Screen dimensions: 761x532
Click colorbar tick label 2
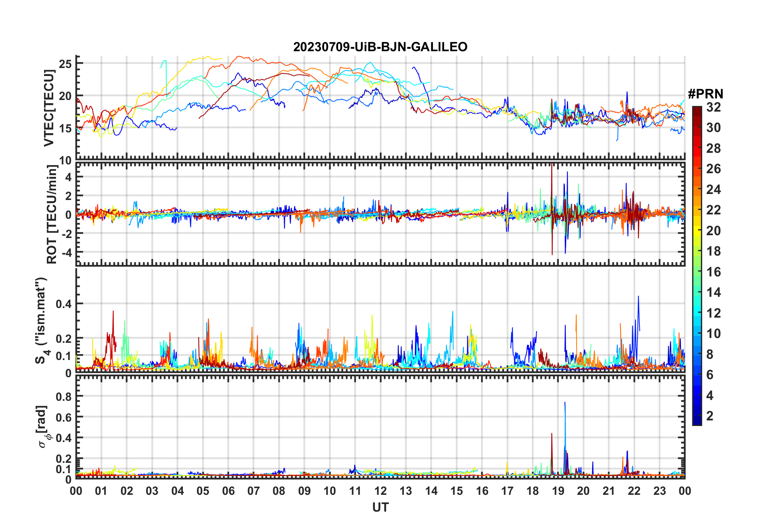(x=710, y=416)
